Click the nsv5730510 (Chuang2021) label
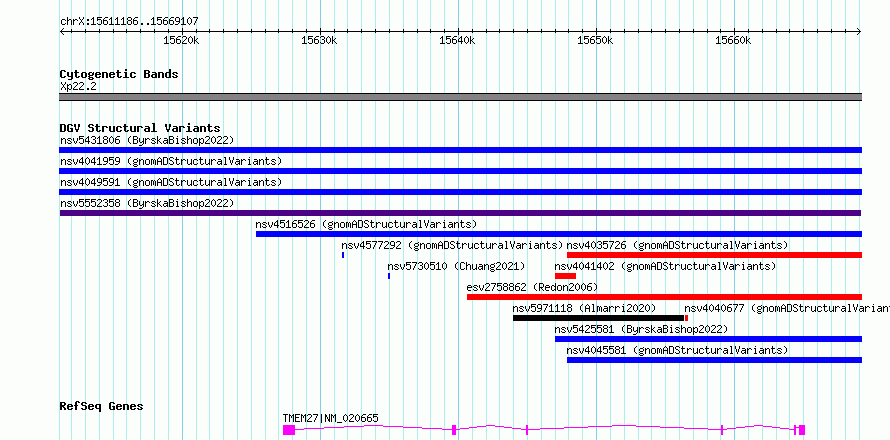890x440 pixels. point(456,266)
